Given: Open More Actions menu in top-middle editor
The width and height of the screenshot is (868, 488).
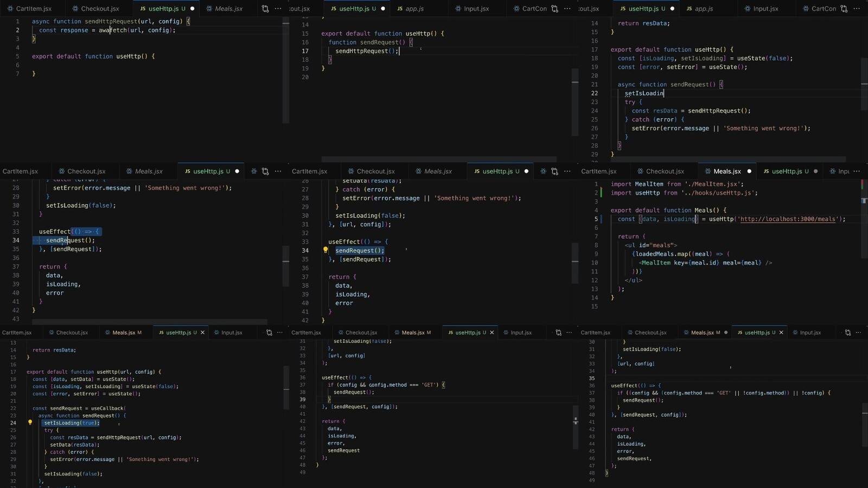Looking at the screenshot, I should coord(567,9).
